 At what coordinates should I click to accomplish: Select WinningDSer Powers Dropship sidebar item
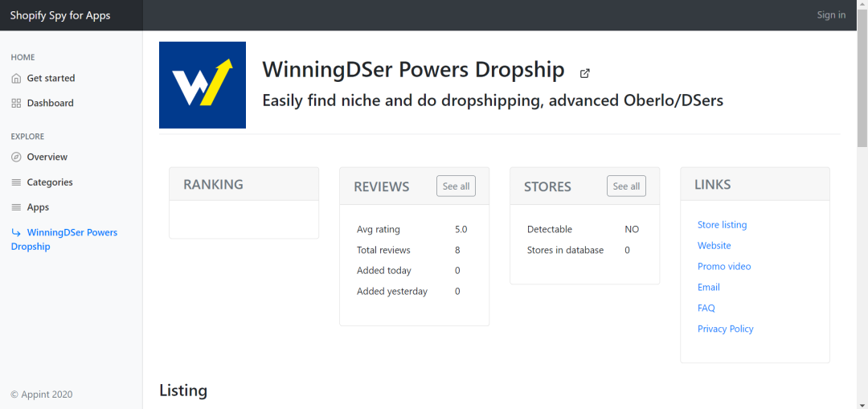pos(64,239)
